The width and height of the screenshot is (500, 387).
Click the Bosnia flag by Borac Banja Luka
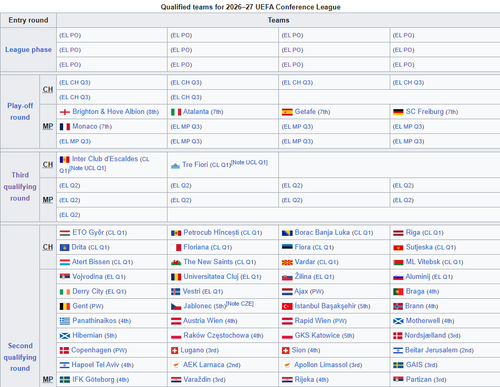pyautogui.click(x=287, y=233)
